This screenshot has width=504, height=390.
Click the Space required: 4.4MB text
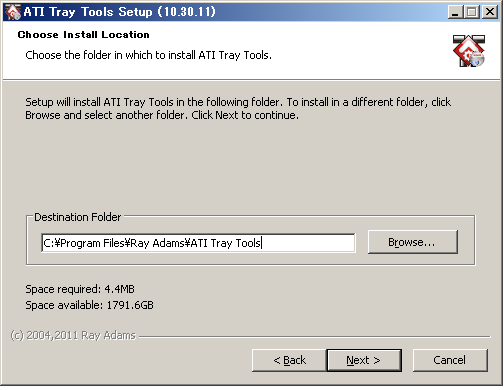point(80,289)
